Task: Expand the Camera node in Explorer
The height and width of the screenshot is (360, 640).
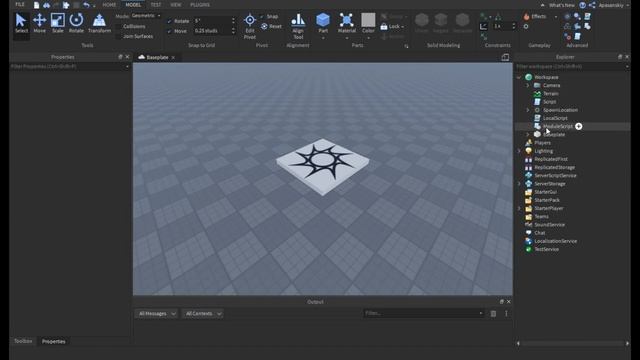Action: (527, 85)
